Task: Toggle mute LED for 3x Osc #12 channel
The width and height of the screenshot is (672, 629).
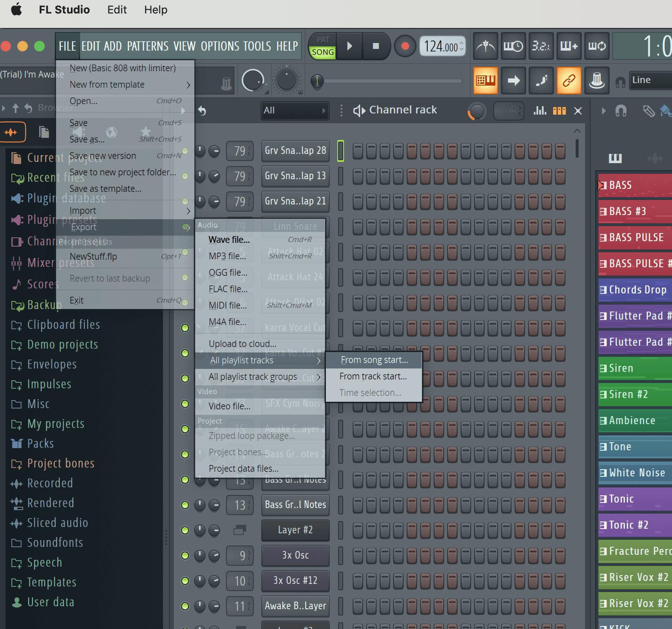Action: point(185,581)
